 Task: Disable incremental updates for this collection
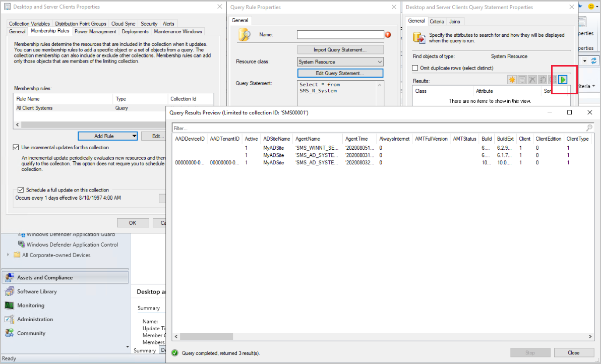tap(16, 147)
